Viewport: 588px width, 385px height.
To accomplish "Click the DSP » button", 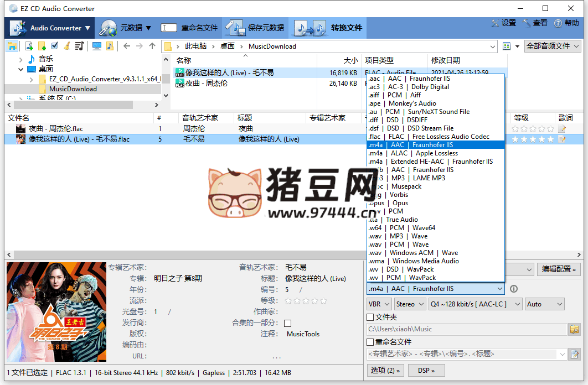I will 426,370.
